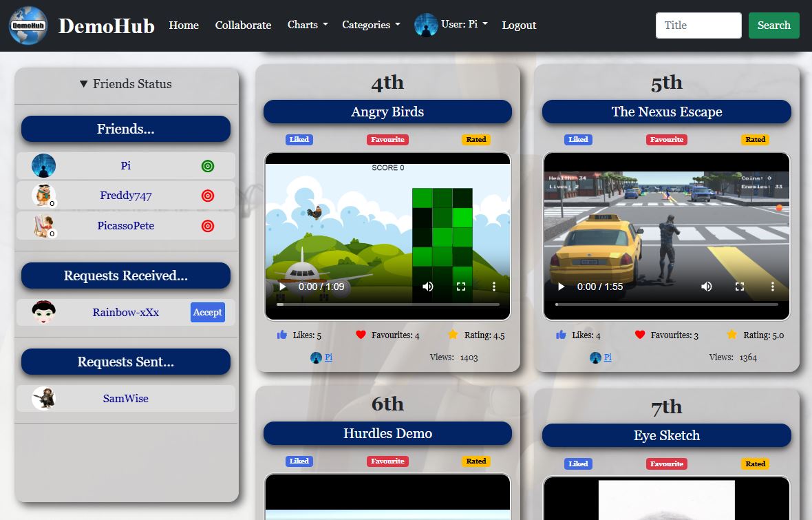Click The Nexus Escape video progress bar
Image resolution: width=812 pixels, height=520 pixels.
tap(666, 304)
